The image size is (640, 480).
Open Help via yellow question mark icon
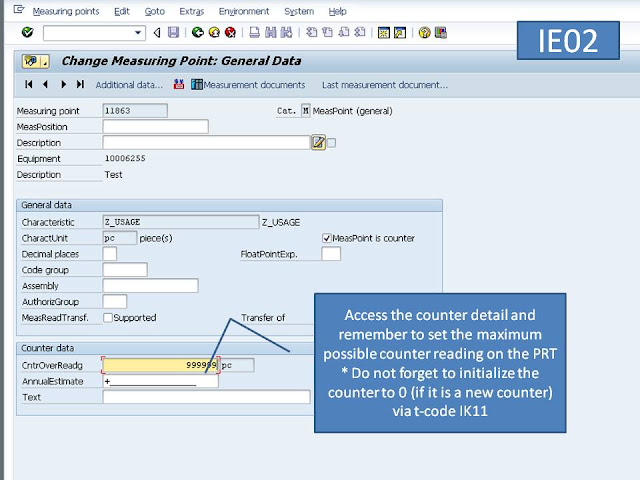tap(424, 32)
